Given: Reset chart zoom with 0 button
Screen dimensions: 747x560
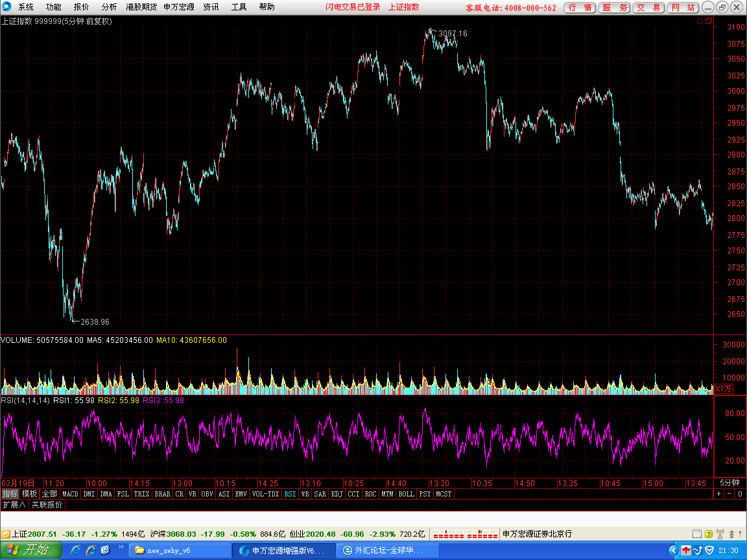Looking at the screenshot, I should [740, 494].
